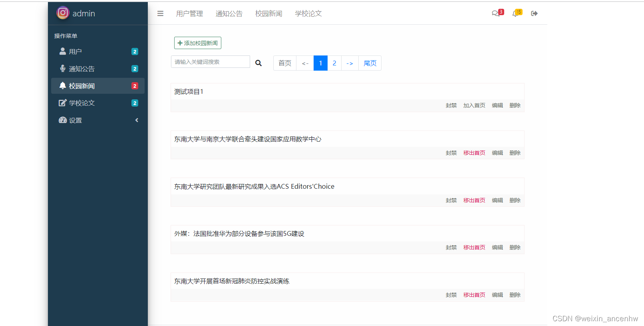Open 校园新闻 in top navigation

(268, 14)
